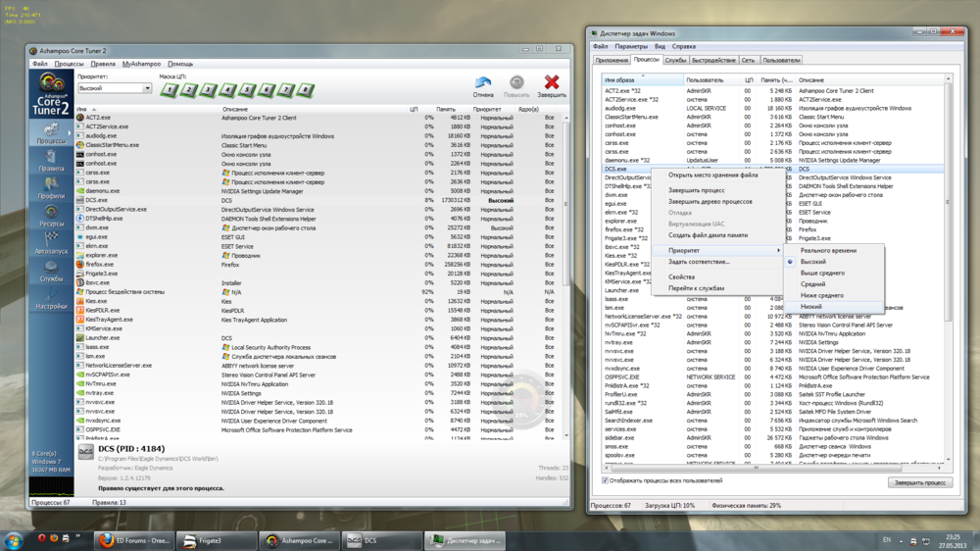Toggle CPU core 1 mask chip
Viewport: 980px width, 551px height.
(169, 89)
